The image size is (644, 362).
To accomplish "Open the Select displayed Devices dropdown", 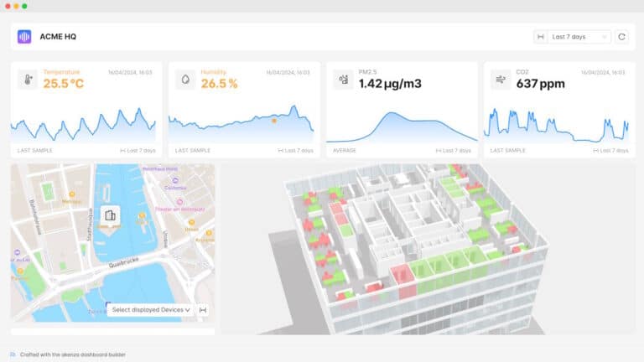I will 151,310.
